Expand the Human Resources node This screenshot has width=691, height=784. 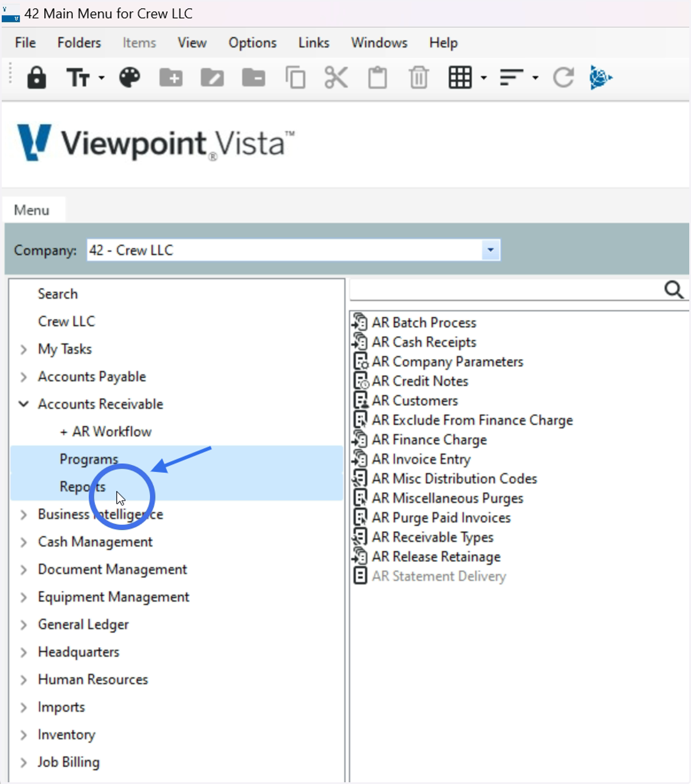24,680
